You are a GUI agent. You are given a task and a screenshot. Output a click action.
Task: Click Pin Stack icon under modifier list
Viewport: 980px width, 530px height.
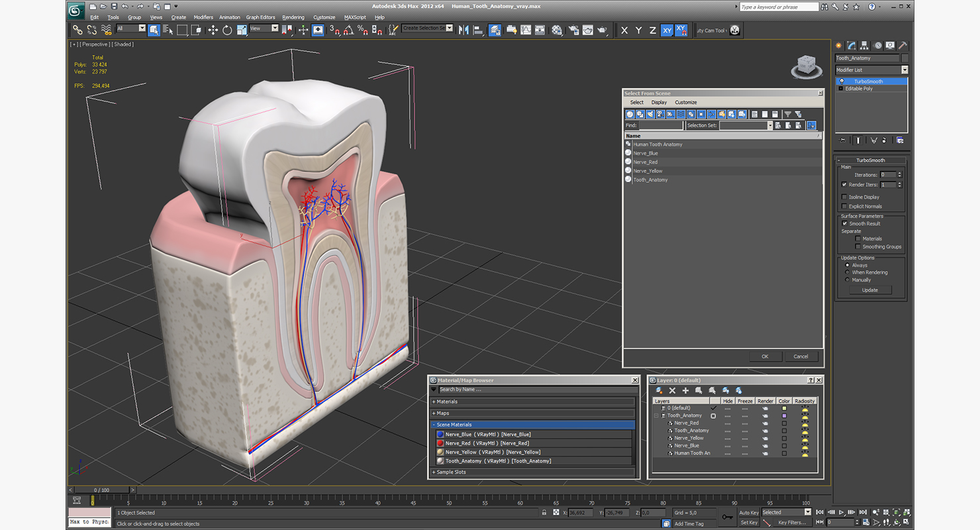point(843,140)
